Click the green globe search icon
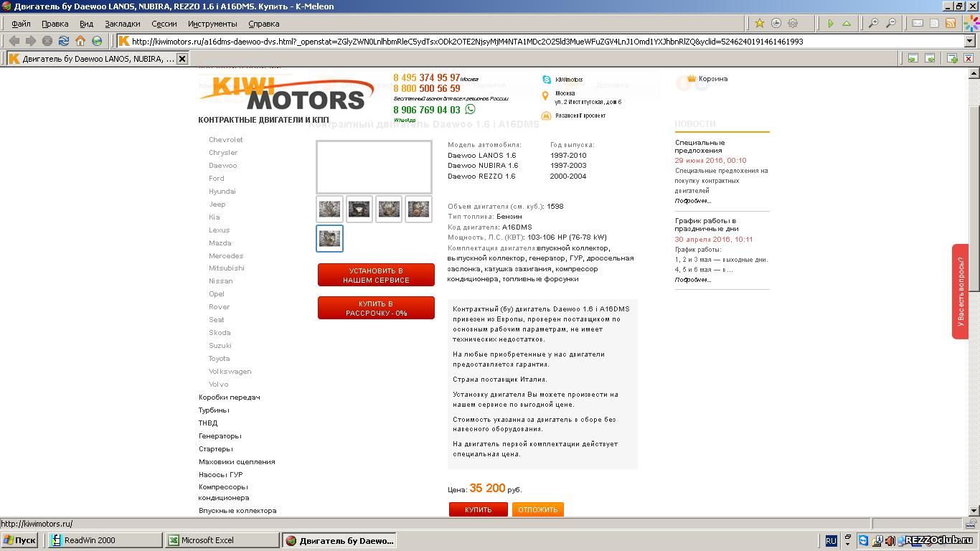Image resolution: width=980 pixels, height=551 pixels. click(x=97, y=42)
